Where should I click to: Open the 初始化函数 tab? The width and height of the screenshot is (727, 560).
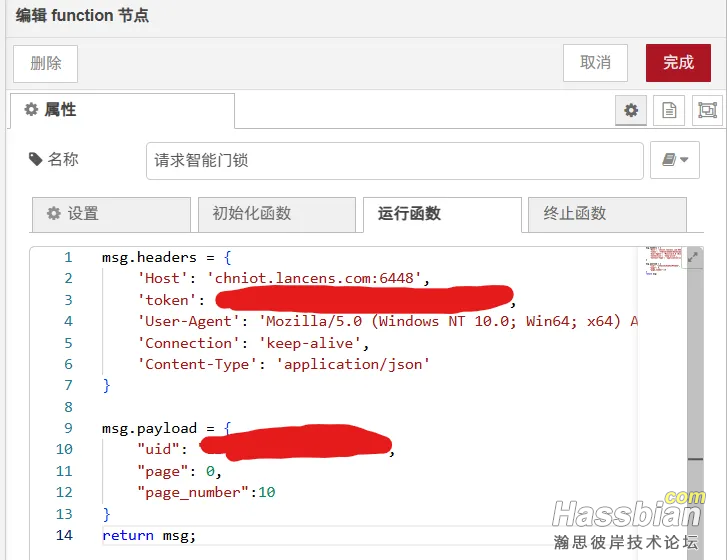(275, 214)
